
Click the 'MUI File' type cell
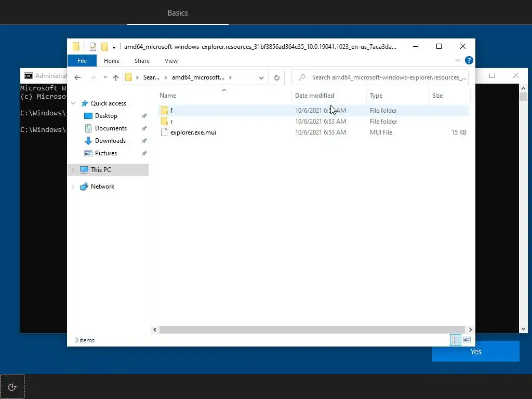coord(381,132)
